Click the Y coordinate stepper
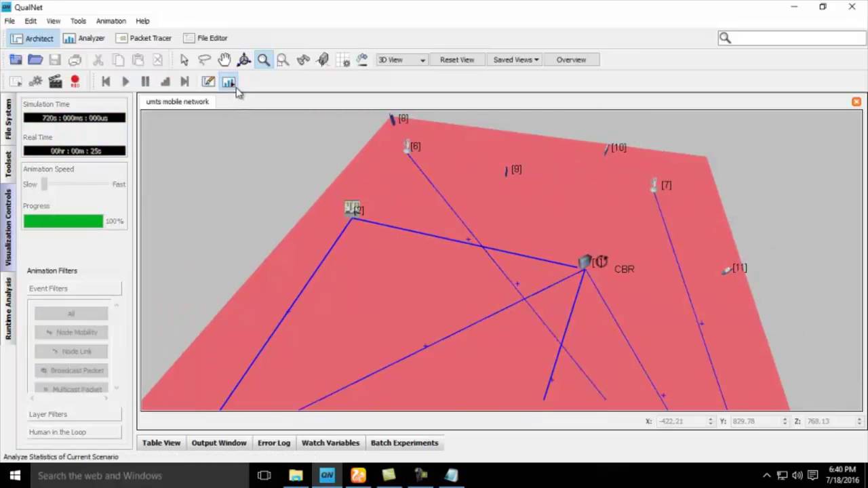This screenshot has width=868, height=488. (x=785, y=421)
